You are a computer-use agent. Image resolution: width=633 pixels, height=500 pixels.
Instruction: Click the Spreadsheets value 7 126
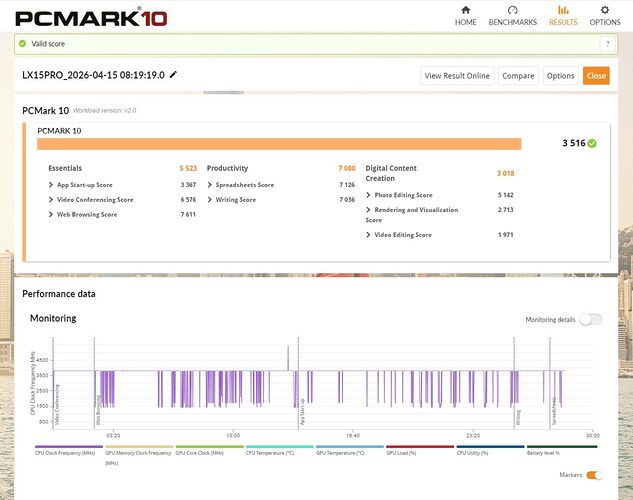(x=347, y=185)
